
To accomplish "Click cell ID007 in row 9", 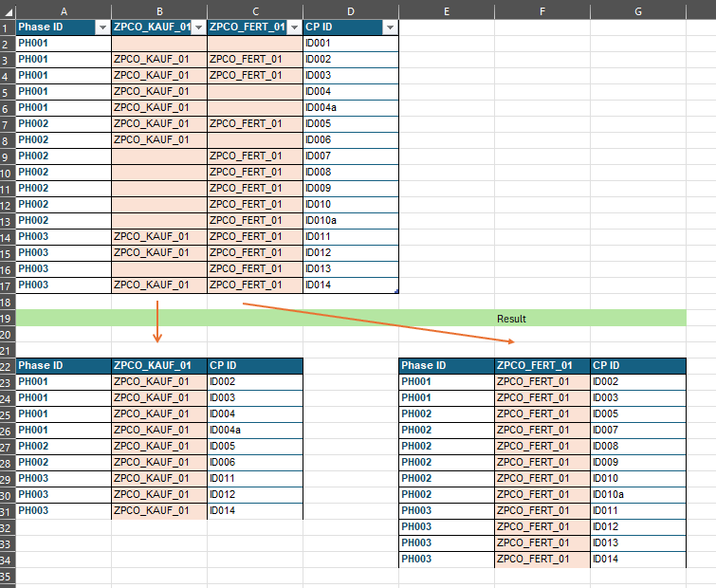I will pos(351,156).
